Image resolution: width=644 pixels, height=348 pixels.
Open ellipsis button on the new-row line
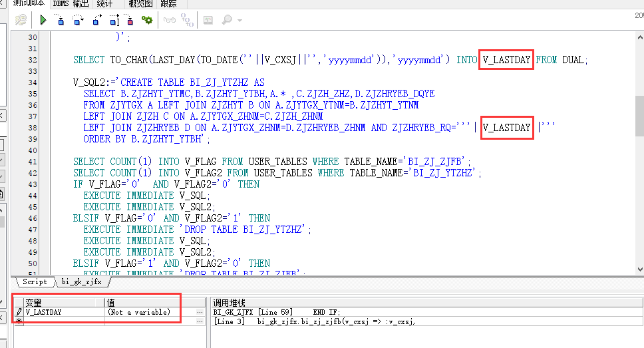(x=200, y=321)
